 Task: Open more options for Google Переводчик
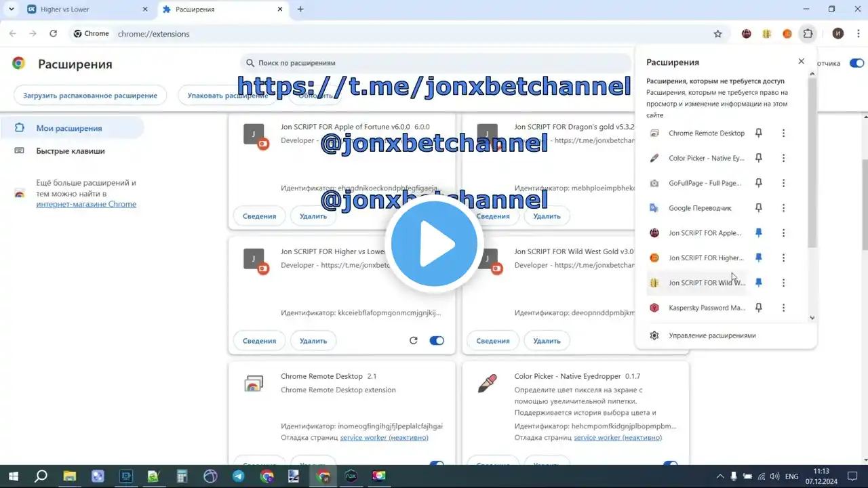[783, 208]
